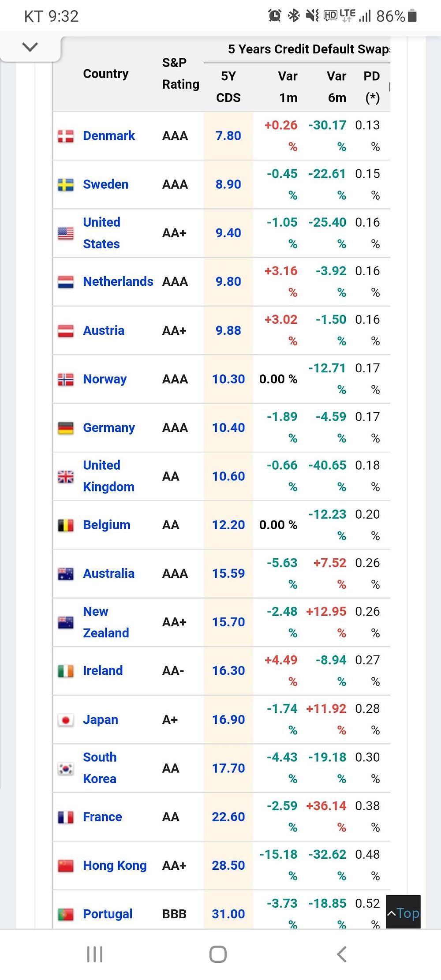
Task: Tap the Android back navigation icon
Action: (341, 954)
